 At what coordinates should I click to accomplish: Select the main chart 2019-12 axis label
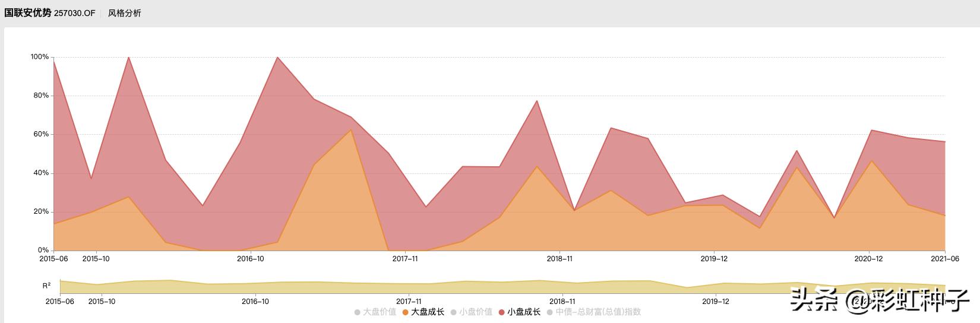point(714,259)
